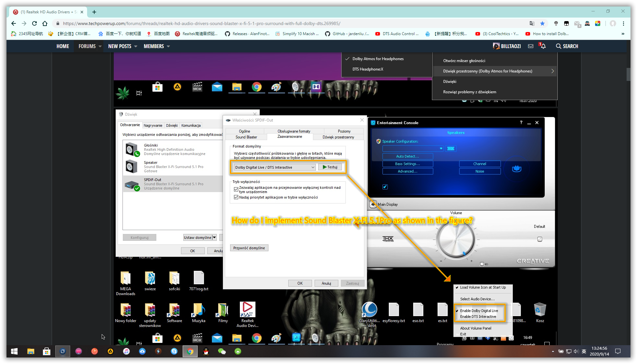Toggle the Default checkbox beside volume knob
Image resolution: width=637 pixels, height=364 pixels.
(x=539, y=239)
